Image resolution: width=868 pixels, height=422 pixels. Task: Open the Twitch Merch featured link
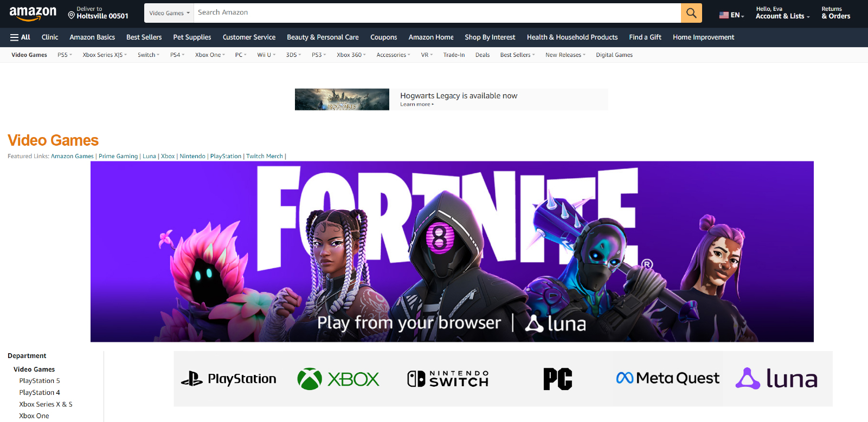tap(265, 156)
